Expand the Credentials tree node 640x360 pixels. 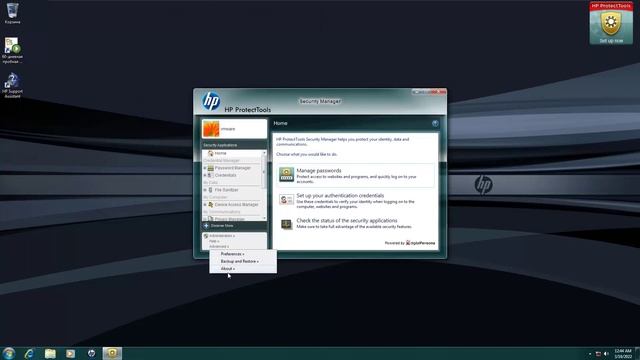point(205,175)
